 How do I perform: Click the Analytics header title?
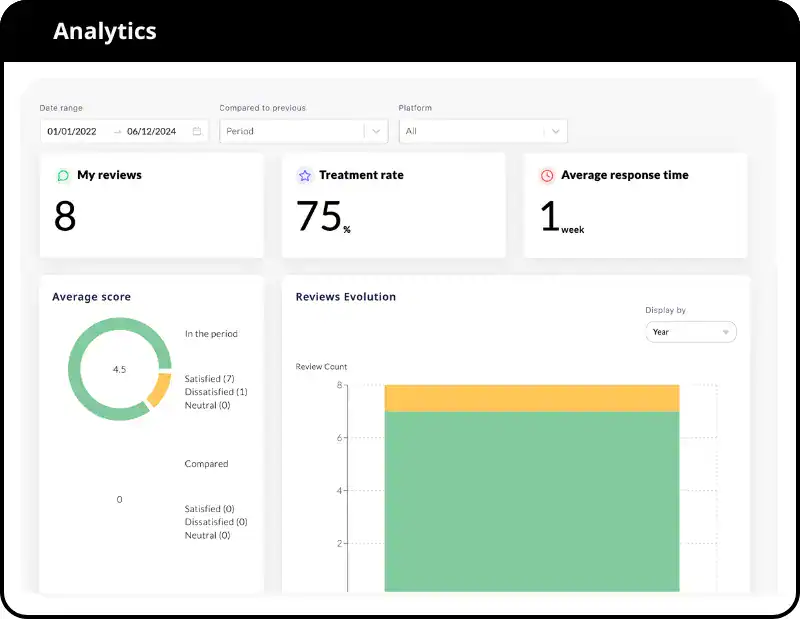tap(105, 31)
